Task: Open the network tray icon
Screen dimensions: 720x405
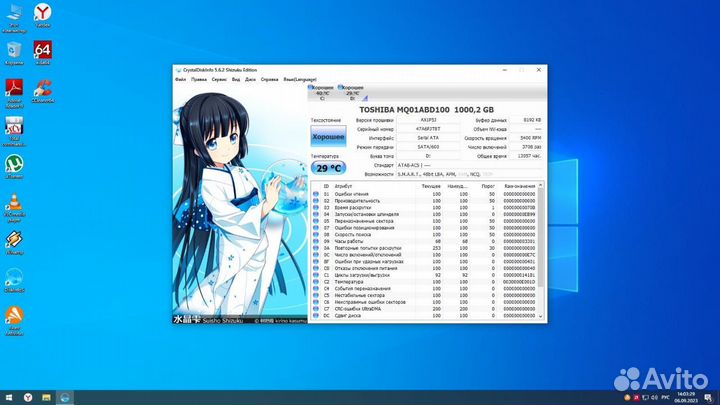Action: (645, 397)
